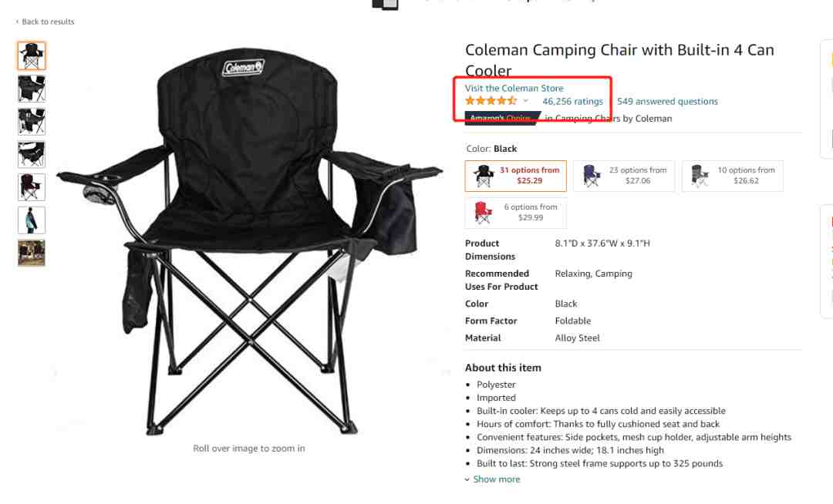Show the fourth chair thumbnail image
Screen dimensions: 833x504
pyautogui.click(x=32, y=154)
